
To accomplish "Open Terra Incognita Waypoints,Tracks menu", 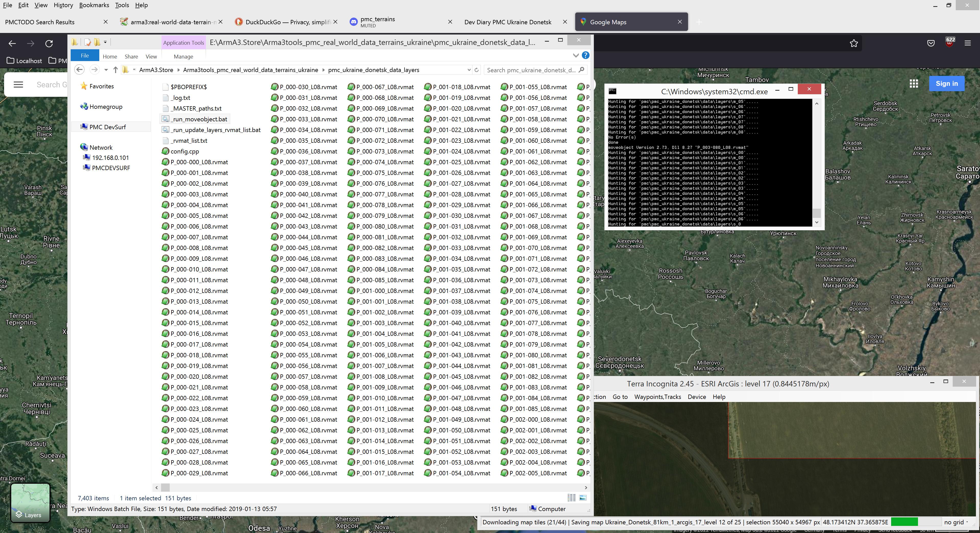I will pos(658,397).
